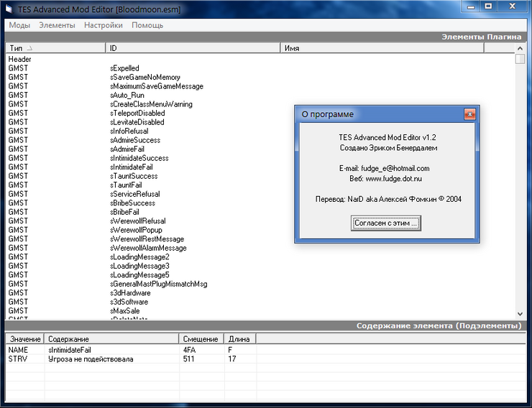Select the sWerewolfPopup entry

(x=137, y=230)
